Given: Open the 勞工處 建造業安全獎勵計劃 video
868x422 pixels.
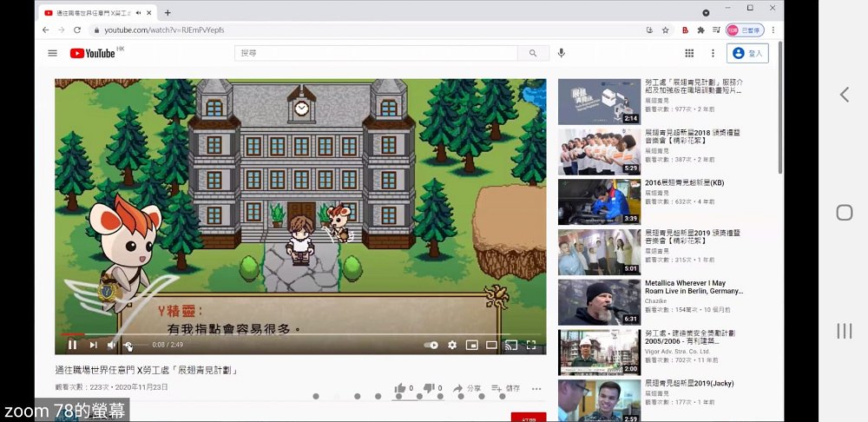Looking at the screenshot, I should click(690, 337).
